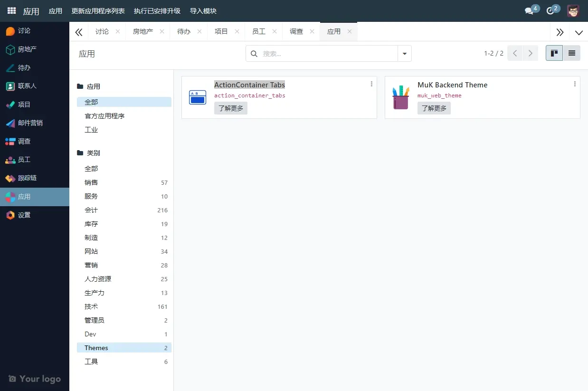Switch to the 房地产 tab
This screenshot has width=588, height=391.
(143, 31)
